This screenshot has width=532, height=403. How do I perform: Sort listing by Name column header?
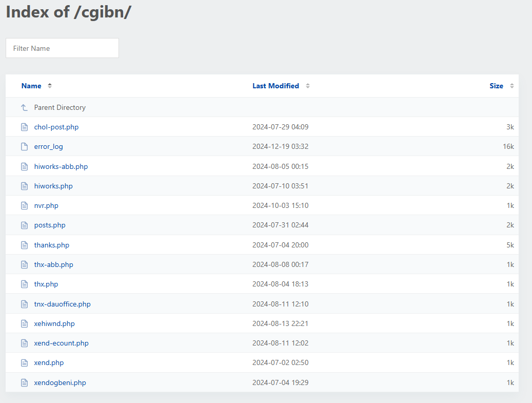31,86
